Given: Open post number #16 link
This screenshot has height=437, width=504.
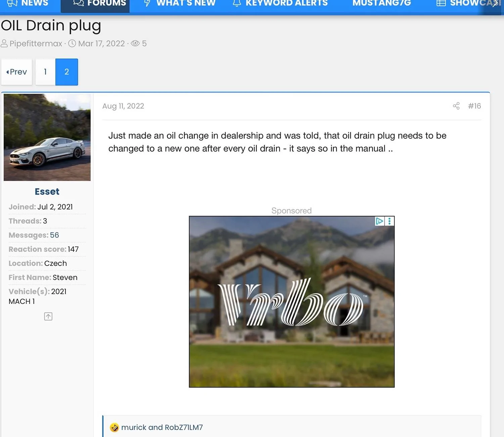Looking at the screenshot, I should coord(474,106).
